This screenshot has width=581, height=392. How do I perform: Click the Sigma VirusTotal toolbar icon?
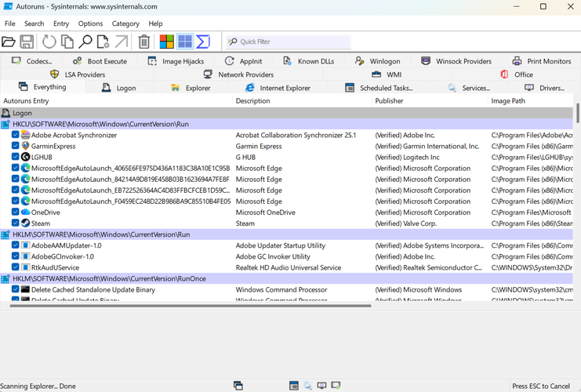(x=203, y=42)
